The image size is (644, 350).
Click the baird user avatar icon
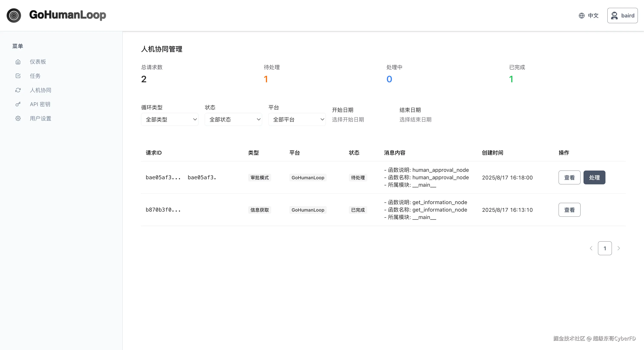click(x=614, y=16)
